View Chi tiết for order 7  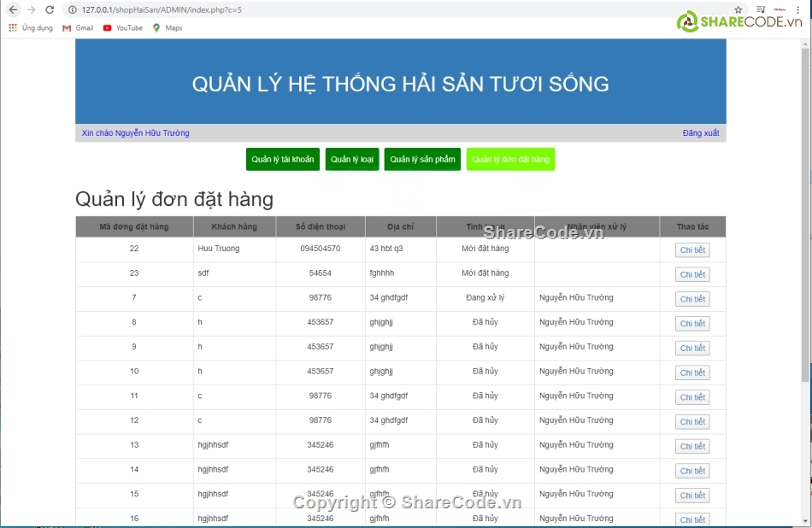(x=692, y=299)
